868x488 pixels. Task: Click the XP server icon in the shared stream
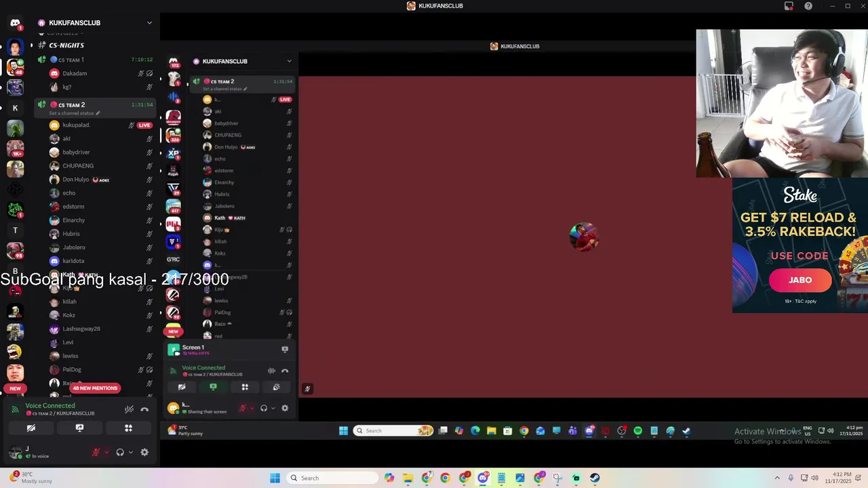coord(174,153)
